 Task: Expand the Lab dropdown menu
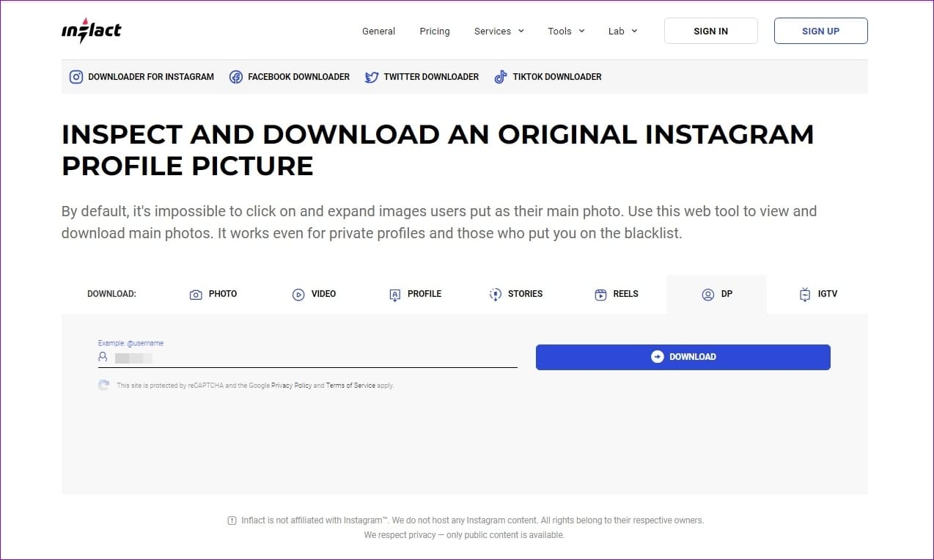tap(623, 31)
